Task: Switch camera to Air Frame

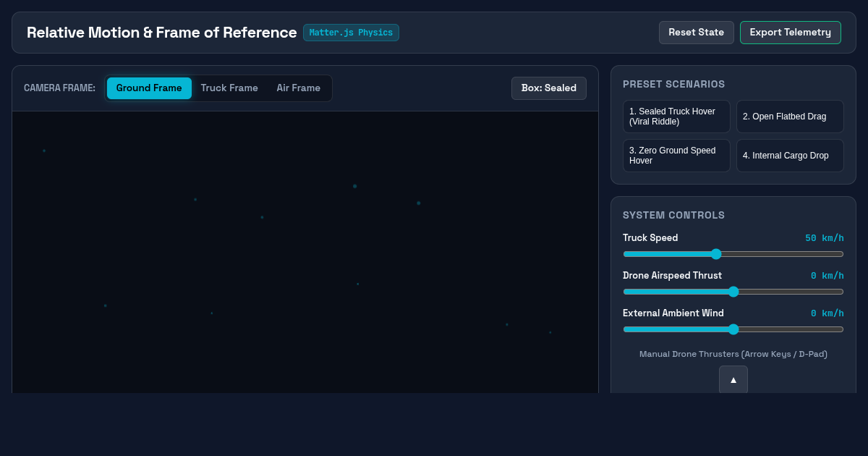Action: click(x=299, y=88)
